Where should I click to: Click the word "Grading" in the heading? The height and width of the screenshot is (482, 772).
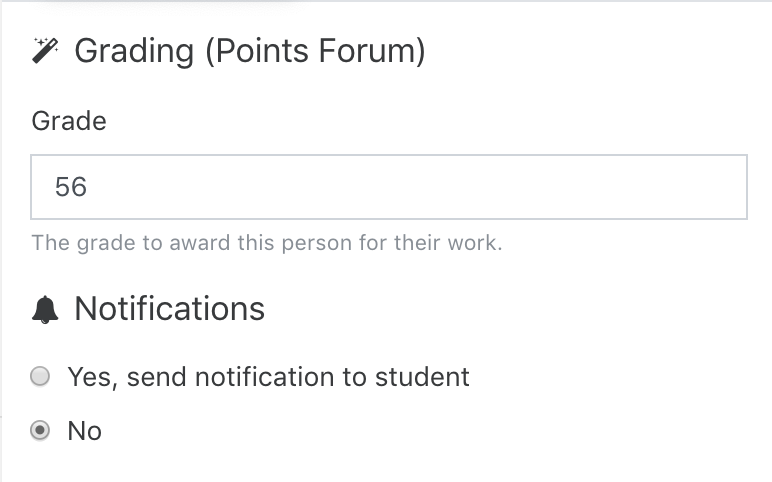pyautogui.click(x=134, y=52)
